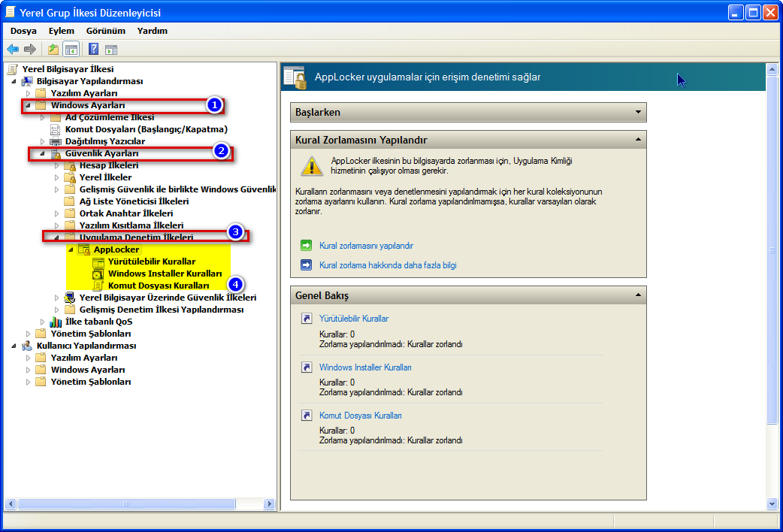This screenshot has height=532, width=783.
Task: Click the Yerel İlkeler folder icon
Action: point(70,177)
